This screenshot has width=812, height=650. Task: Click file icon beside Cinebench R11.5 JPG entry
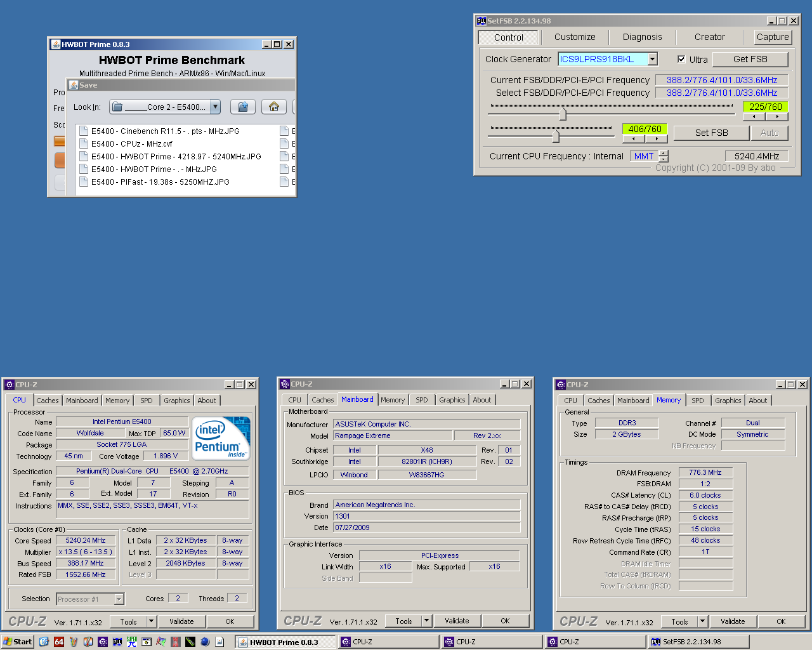[x=83, y=131]
